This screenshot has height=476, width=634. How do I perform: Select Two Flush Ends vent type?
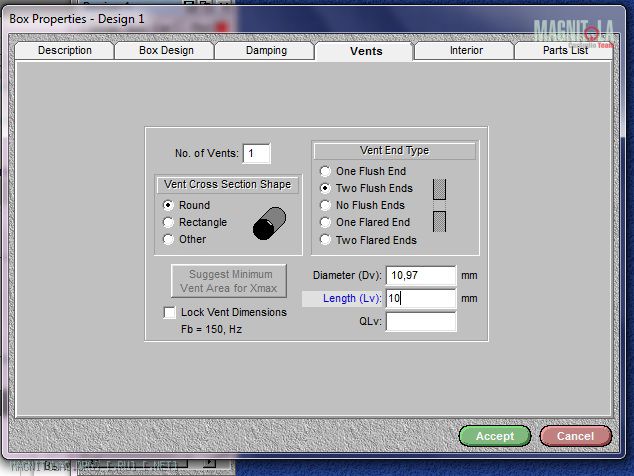pos(325,188)
